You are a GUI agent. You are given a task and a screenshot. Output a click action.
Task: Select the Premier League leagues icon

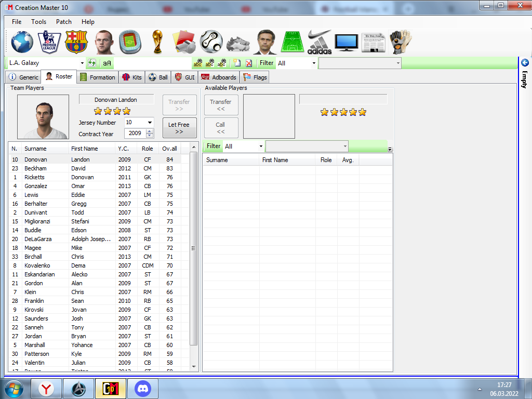click(49, 43)
